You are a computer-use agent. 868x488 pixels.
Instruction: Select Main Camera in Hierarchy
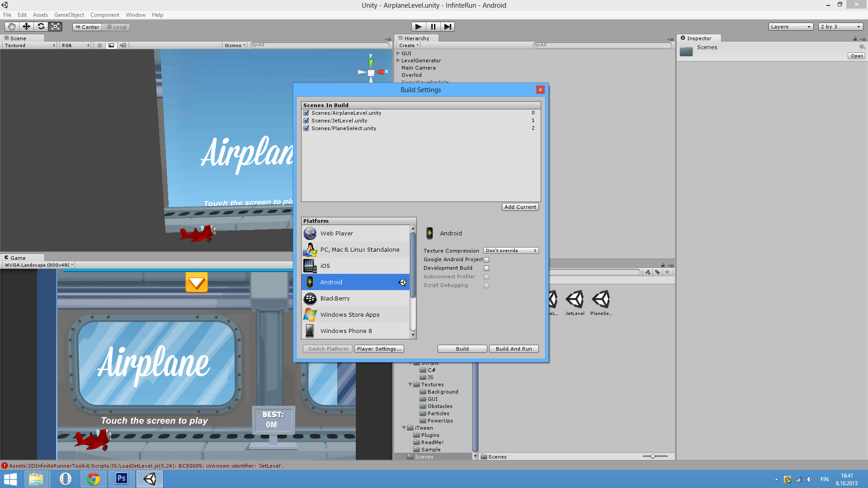[x=419, y=68]
